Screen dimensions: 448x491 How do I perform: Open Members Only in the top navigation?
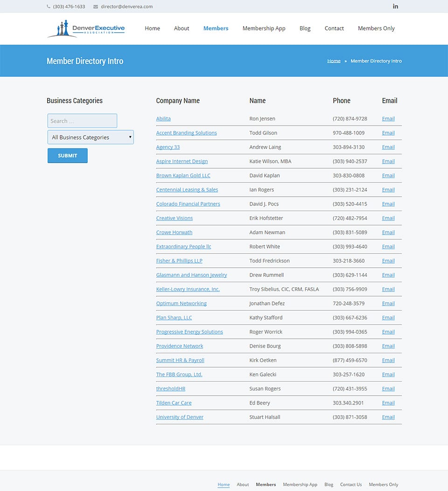[x=376, y=28]
